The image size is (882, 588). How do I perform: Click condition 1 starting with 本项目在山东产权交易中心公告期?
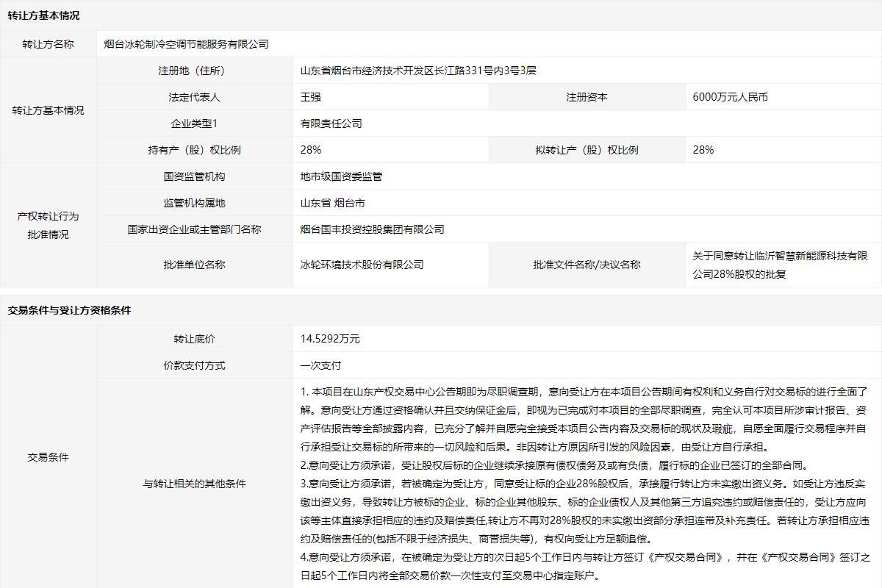click(585, 419)
